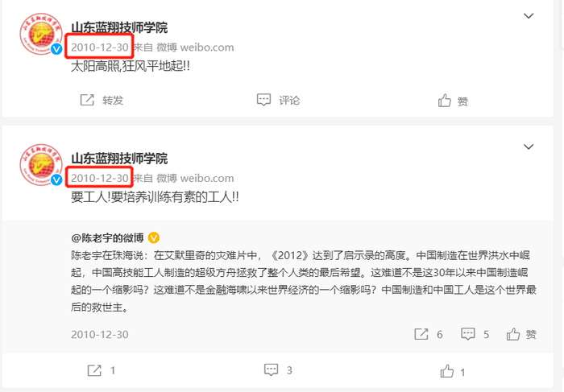The image size is (564, 392).
Task: Open 山东蓝翔技师学院 name link on second post
Action: point(119,159)
